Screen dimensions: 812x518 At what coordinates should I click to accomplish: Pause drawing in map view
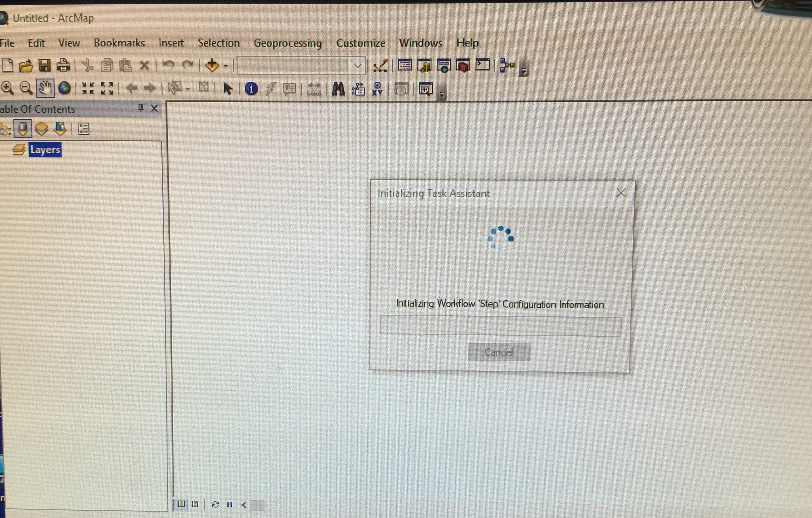pos(230,504)
